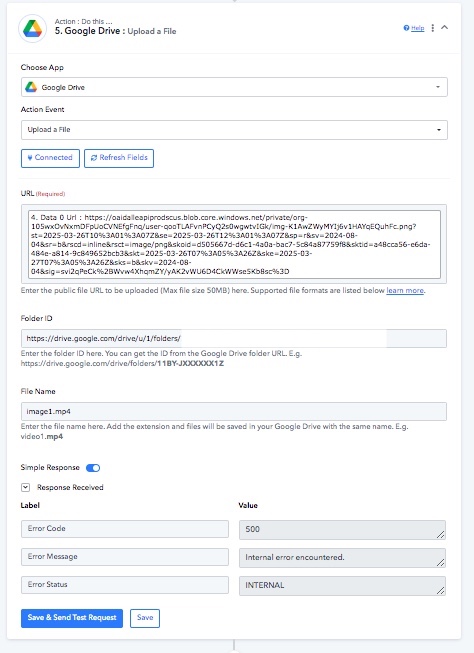Toggle the Simple Response switch
This screenshot has height=653, width=474.
coord(93,468)
